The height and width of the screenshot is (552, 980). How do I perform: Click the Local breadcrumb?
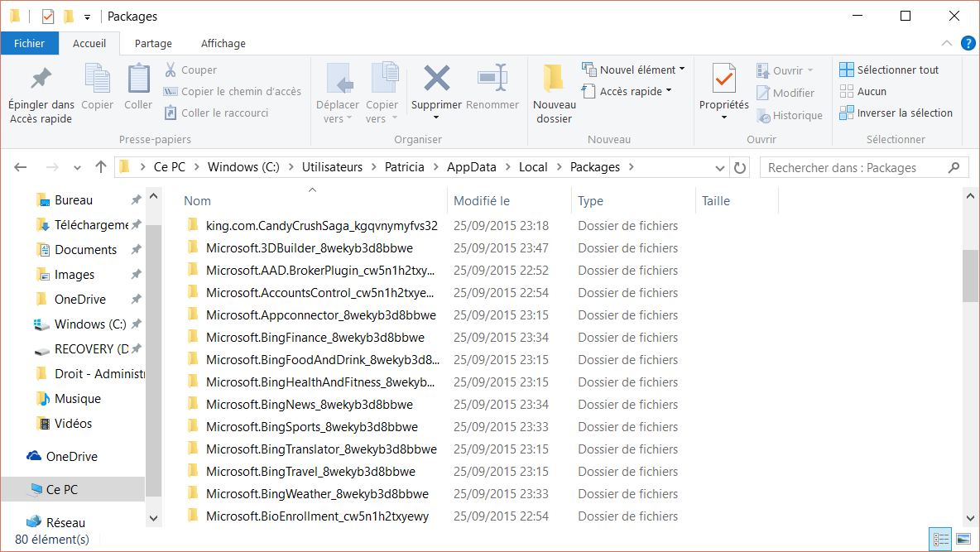coord(533,167)
